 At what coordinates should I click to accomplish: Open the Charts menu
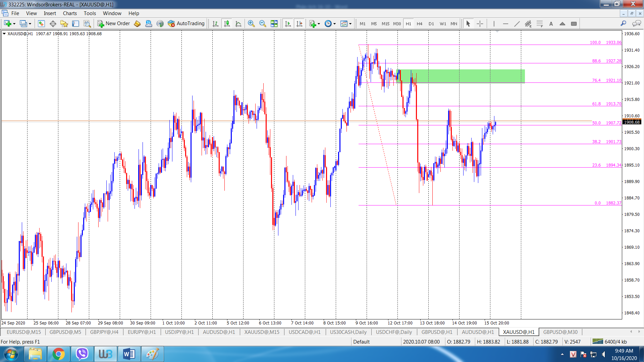pos(70,13)
